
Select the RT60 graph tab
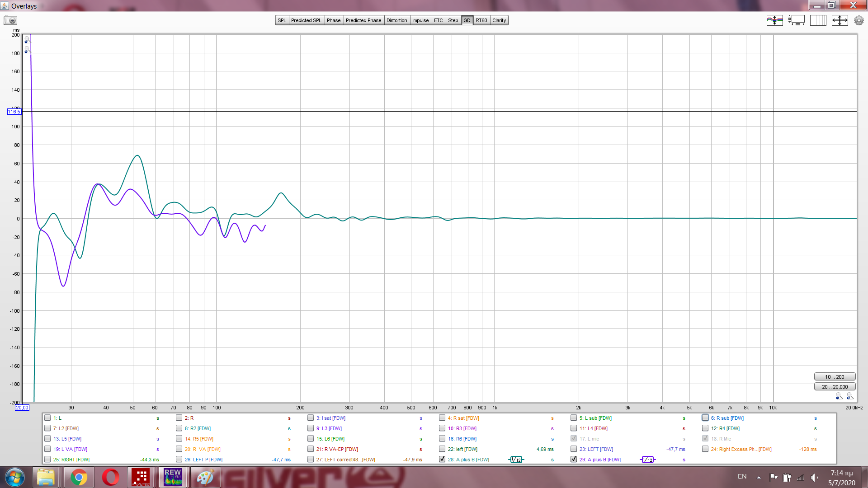pyautogui.click(x=481, y=20)
